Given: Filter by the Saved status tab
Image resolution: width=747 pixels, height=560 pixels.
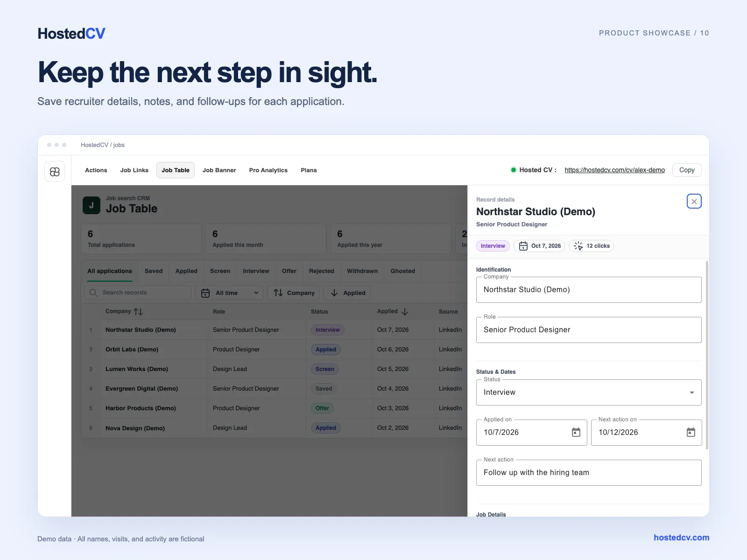Looking at the screenshot, I should 154,271.
